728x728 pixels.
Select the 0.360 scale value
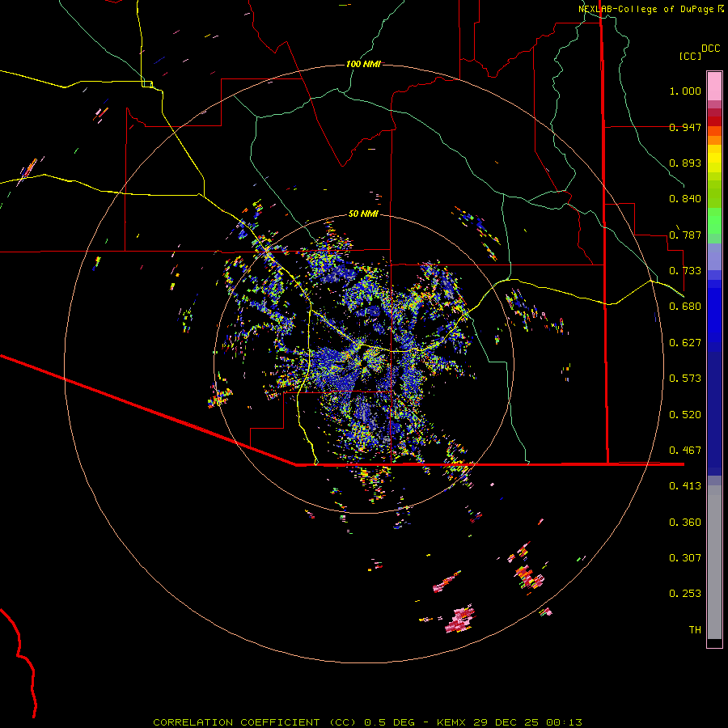tap(685, 523)
